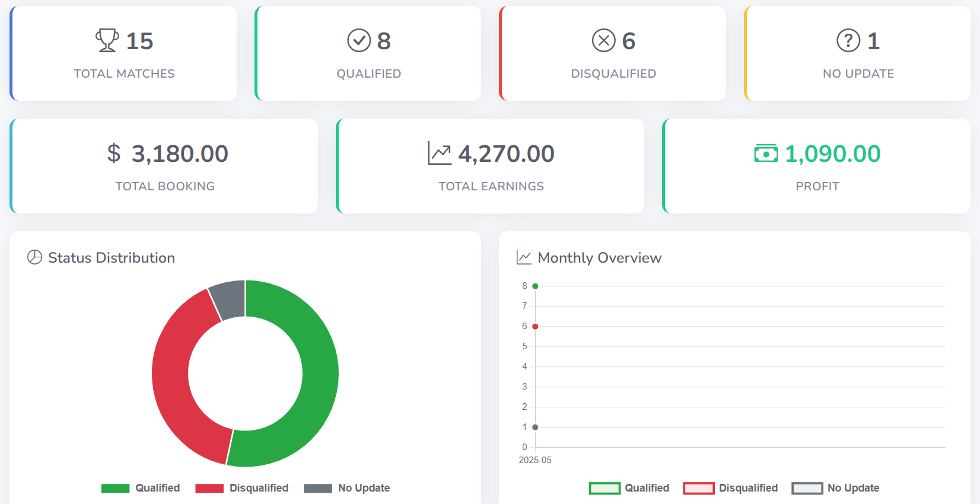The height and width of the screenshot is (504, 980).
Task: Toggle Disqualified in the donut chart legend
Action: coord(242,488)
